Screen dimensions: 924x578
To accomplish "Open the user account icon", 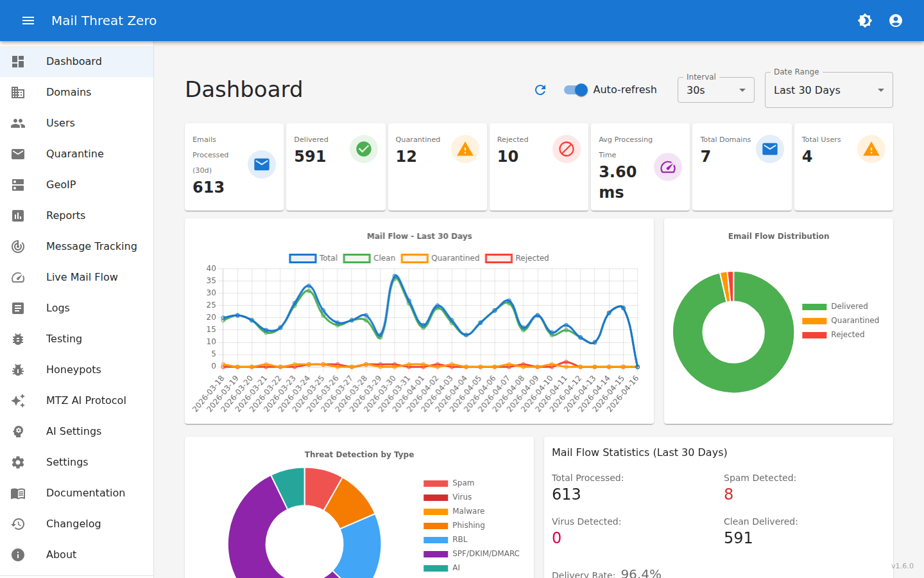I will 895,20.
